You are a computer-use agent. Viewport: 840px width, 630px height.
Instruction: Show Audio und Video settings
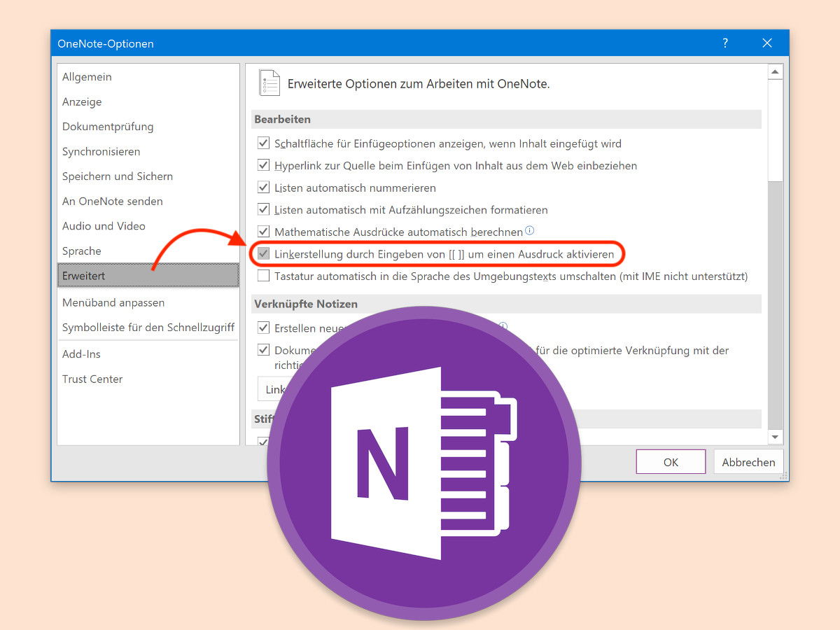click(148, 226)
